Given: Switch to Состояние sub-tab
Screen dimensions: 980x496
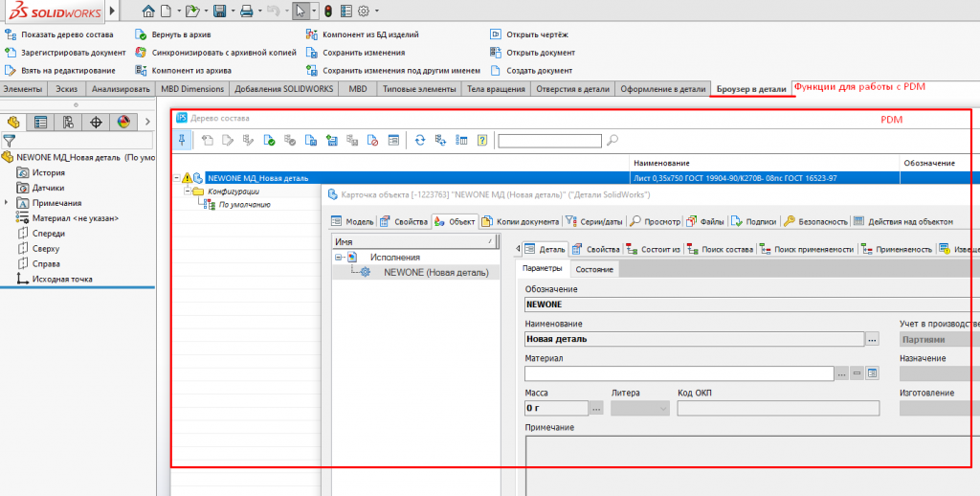Looking at the screenshot, I should point(594,270).
